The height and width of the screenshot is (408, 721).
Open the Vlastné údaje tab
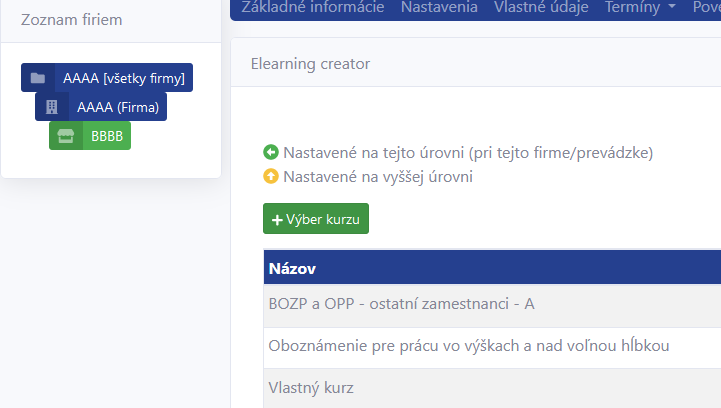pos(541,7)
